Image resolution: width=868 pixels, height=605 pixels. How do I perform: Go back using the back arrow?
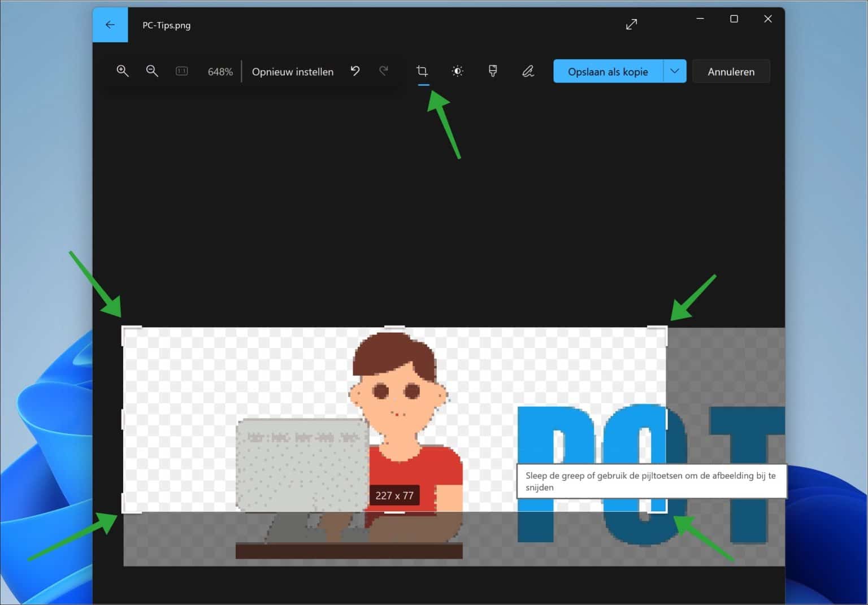pyautogui.click(x=110, y=24)
